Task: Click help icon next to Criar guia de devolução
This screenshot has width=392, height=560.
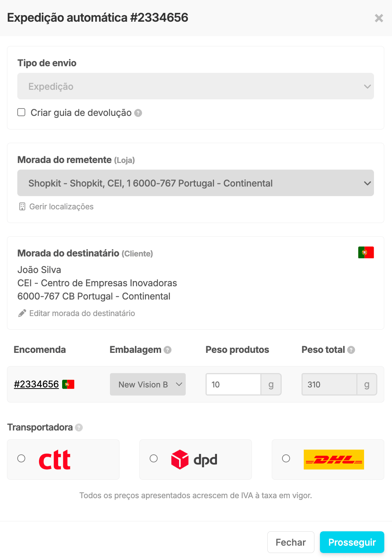Action: point(138,113)
